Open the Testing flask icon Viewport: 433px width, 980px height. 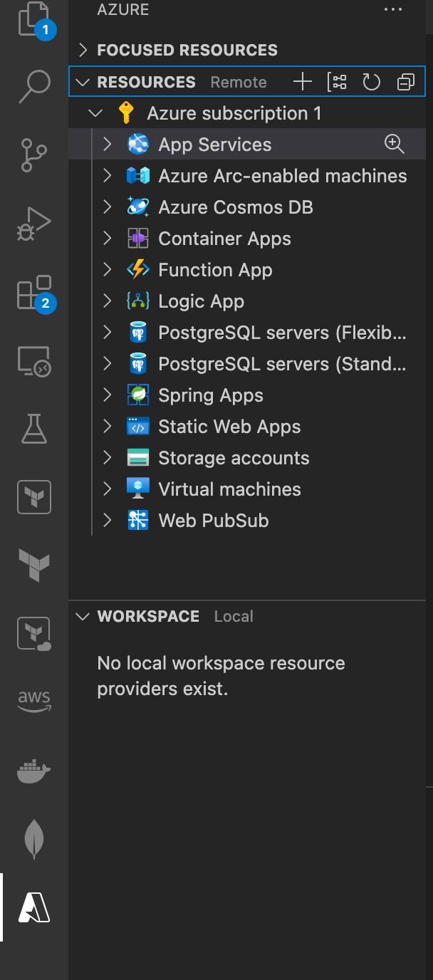34,429
